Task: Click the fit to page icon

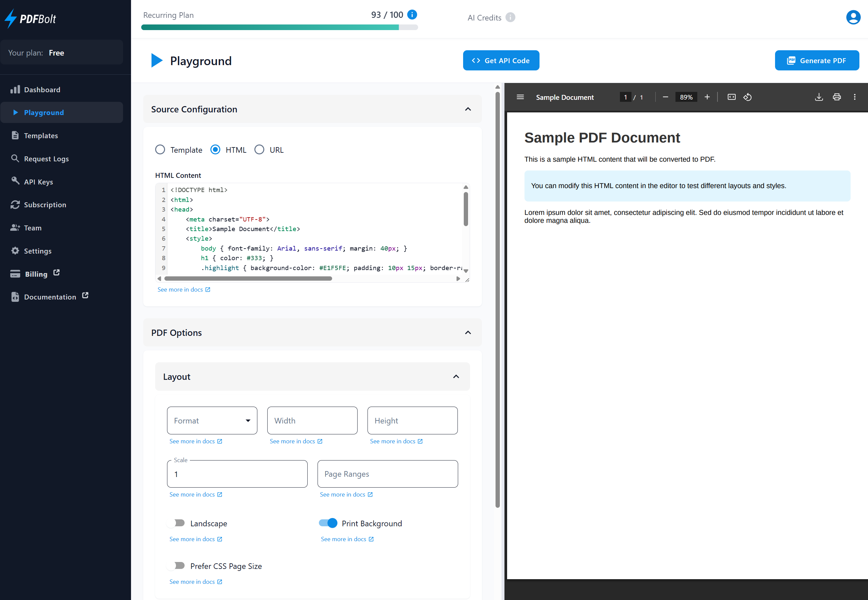Action: (731, 98)
